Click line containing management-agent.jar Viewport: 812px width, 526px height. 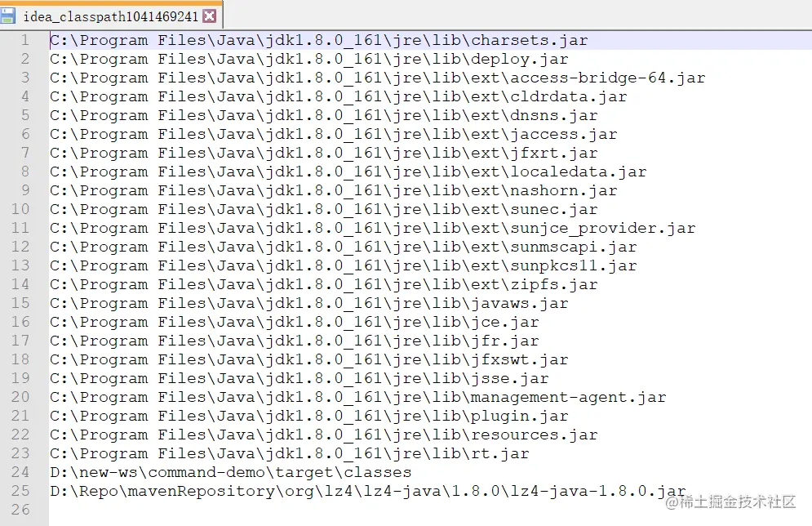coord(357,397)
